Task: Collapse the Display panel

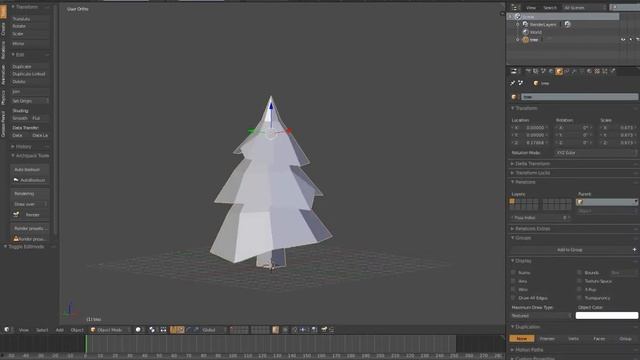Action: (x=522, y=261)
